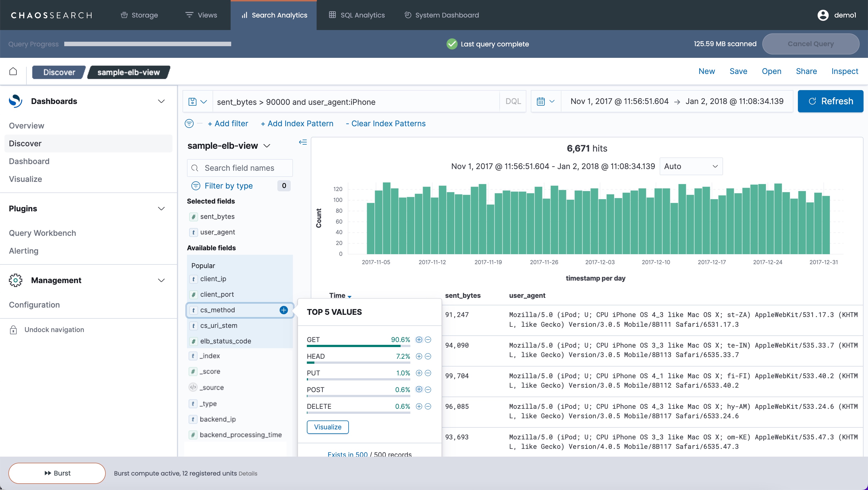Collapse the Dashboards section
The width and height of the screenshot is (868, 490).
(161, 101)
